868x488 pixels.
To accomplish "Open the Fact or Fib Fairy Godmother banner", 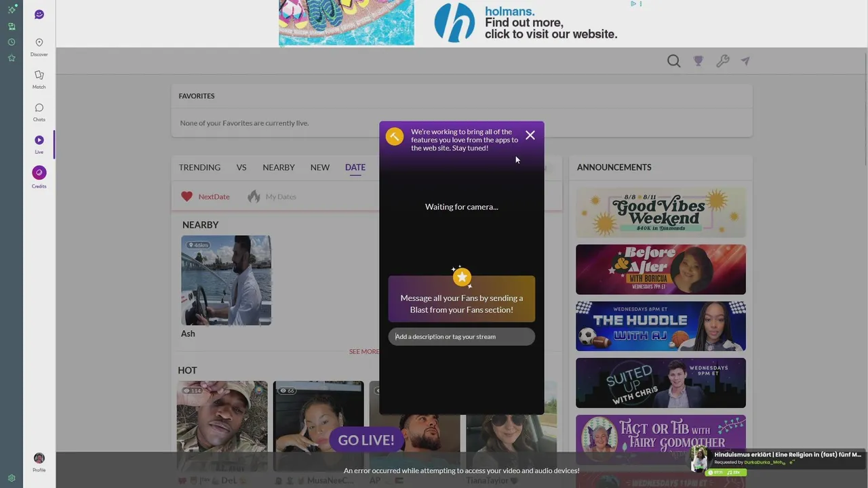I will 660,440.
